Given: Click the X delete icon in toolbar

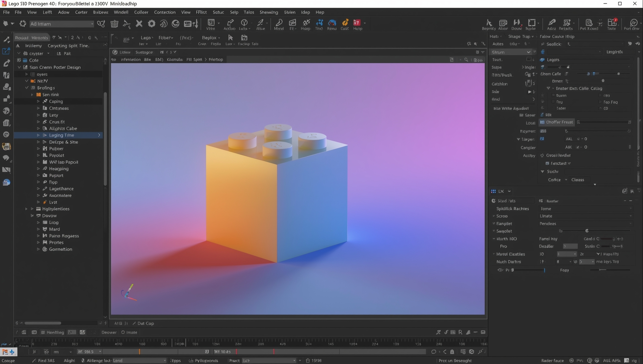Looking at the screenshot, I should click(x=139, y=23).
